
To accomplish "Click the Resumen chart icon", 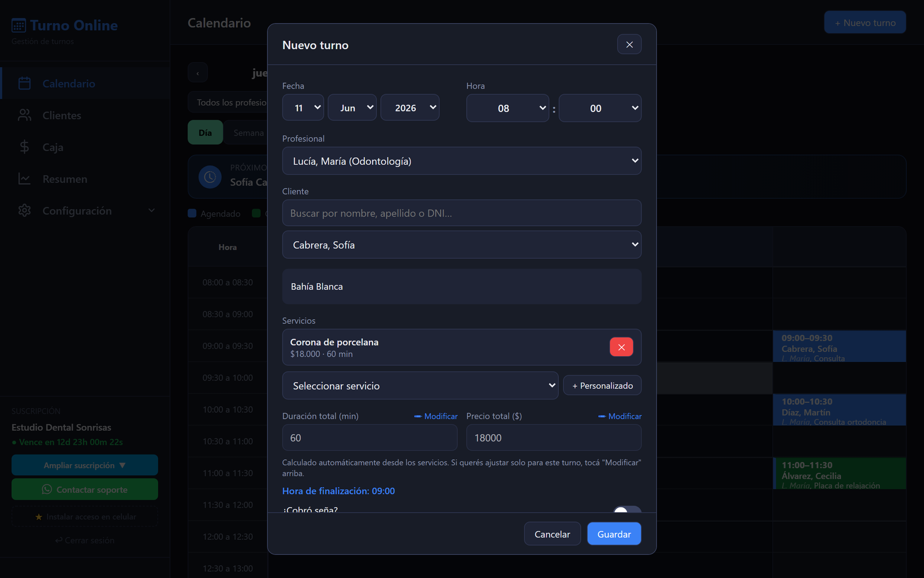I will click(24, 179).
